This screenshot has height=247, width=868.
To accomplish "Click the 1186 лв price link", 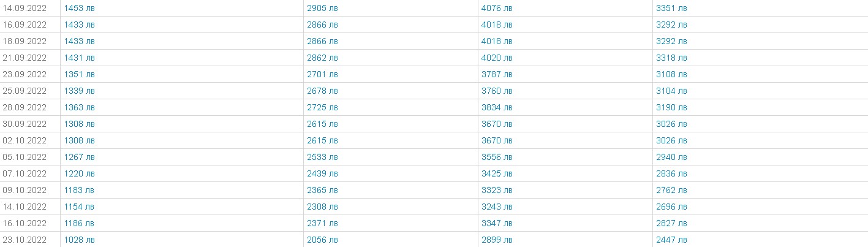I will [80, 223].
